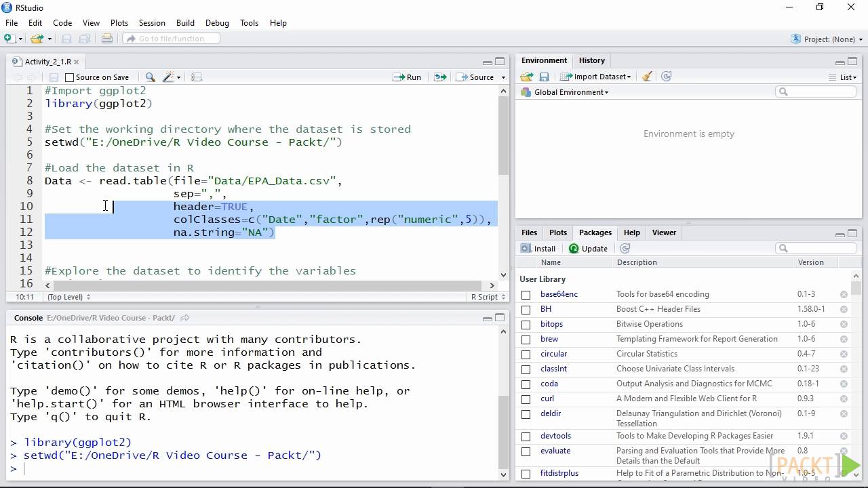868x488 pixels.
Task: Open the Project: (None) dropdown
Action: [x=829, y=39]
